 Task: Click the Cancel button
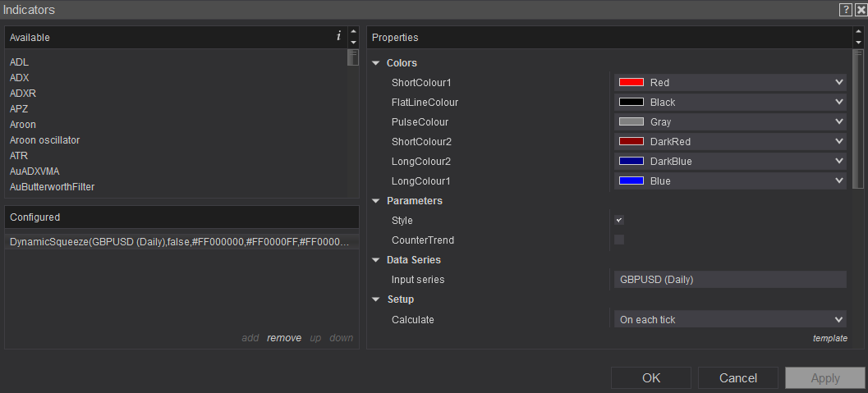[x=737, y=378]
